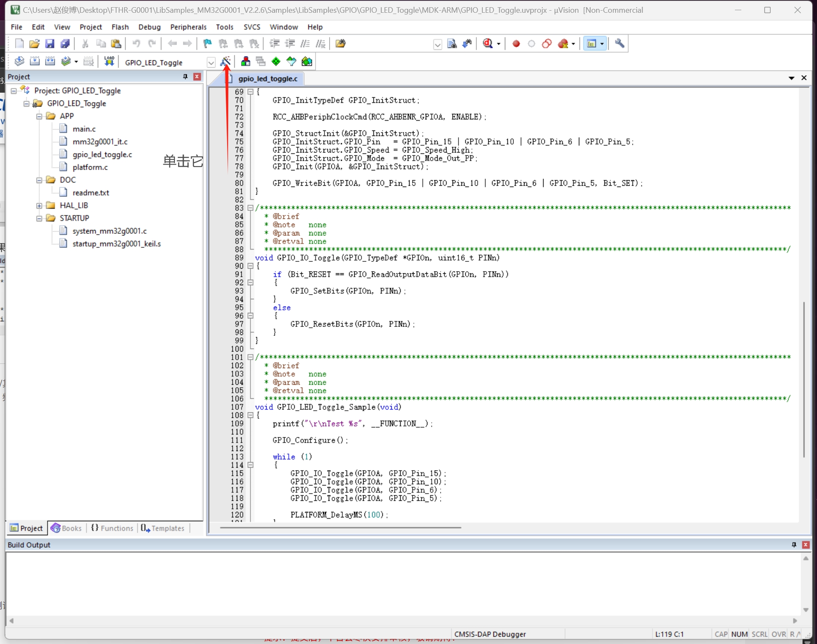Click the Insert/Remove Breakpoint red dot icon
Screen dimensions: 817x644
pos(516,43)
